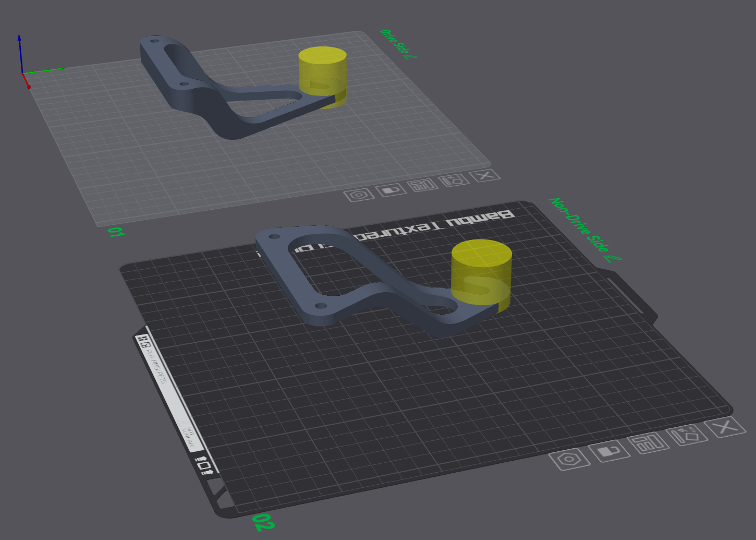This screenshot has height=540, width=756.
Task: Remove plate 02 with the X icon
Action: point(725,427)
